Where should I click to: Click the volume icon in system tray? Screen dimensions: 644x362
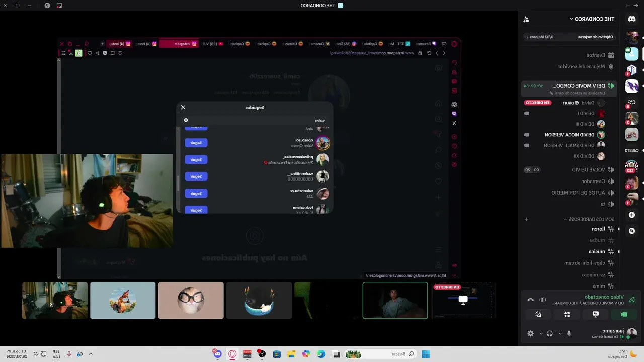coord(36,354)
